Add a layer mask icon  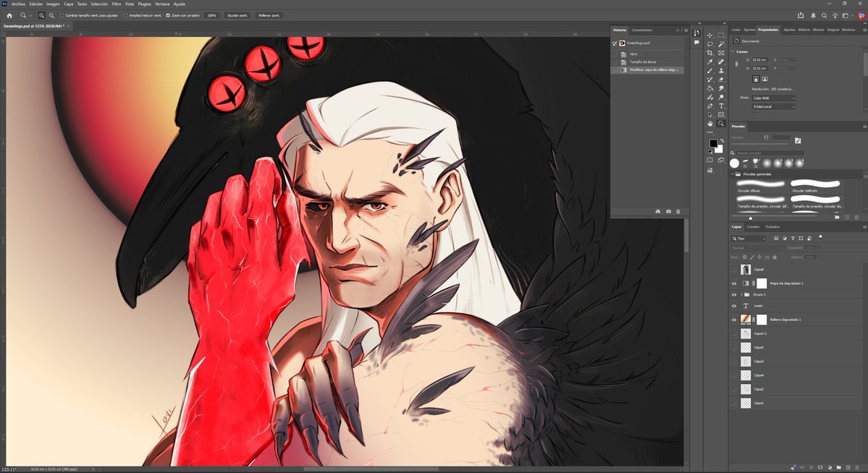820,467
